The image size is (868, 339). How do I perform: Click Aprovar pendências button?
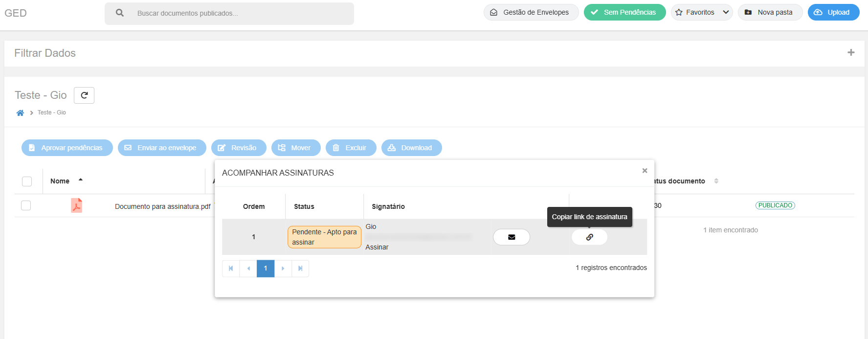click(67, 148)
